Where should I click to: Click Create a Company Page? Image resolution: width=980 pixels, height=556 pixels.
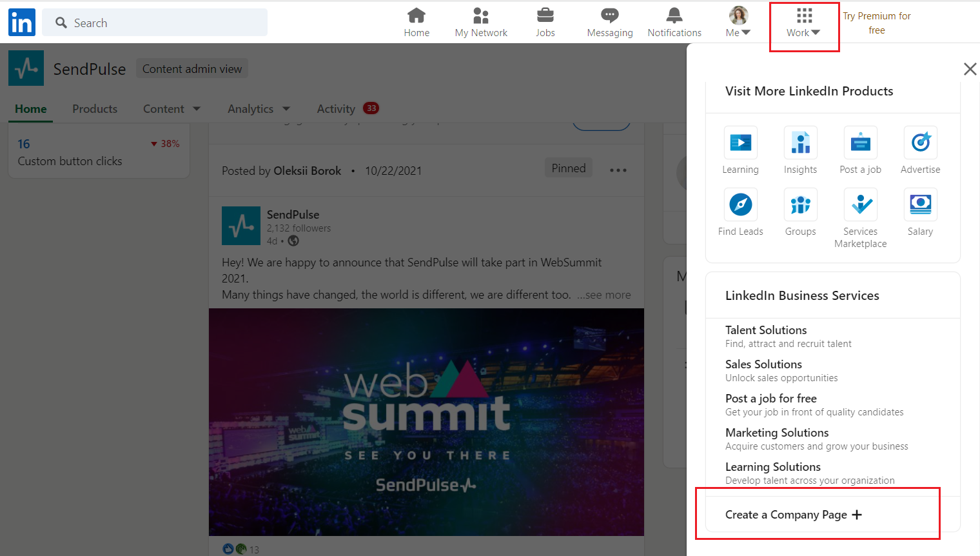(794, 515)
